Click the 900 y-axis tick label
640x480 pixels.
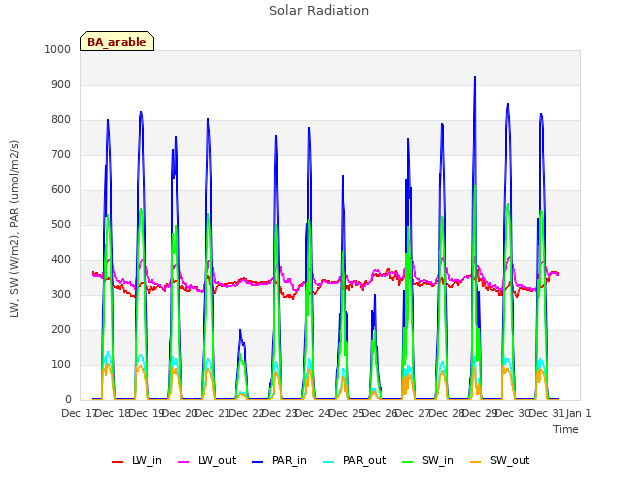(x=61, y=84)
